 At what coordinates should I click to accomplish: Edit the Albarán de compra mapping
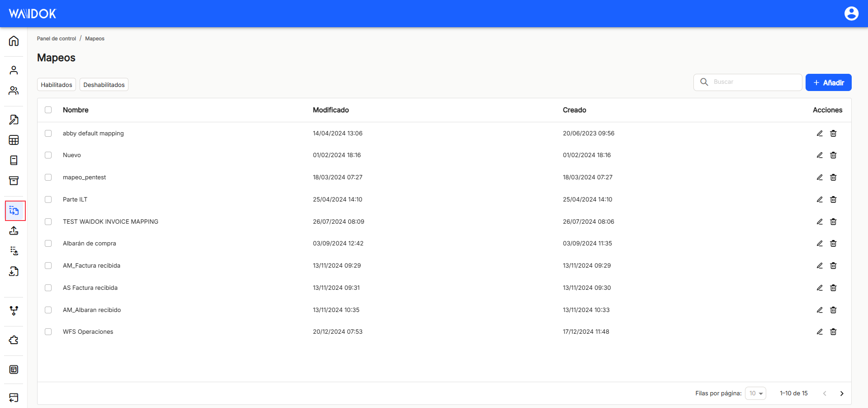pyautogui.click(x=820, y=243)
